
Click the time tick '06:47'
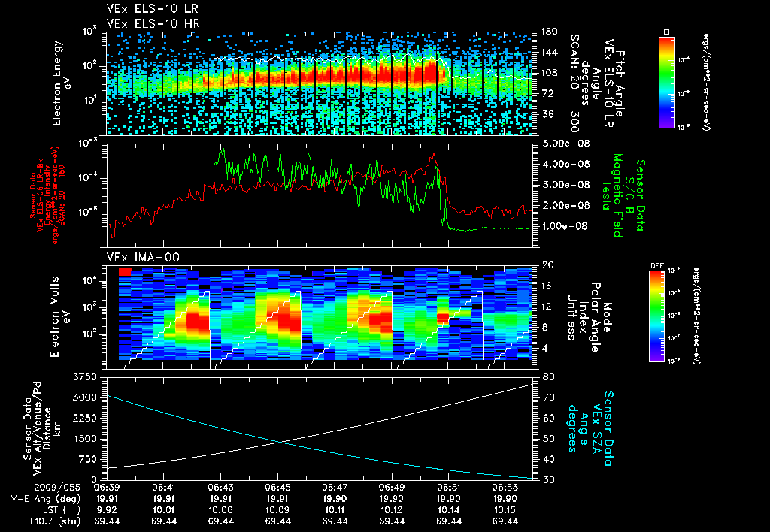coord(335,488)
